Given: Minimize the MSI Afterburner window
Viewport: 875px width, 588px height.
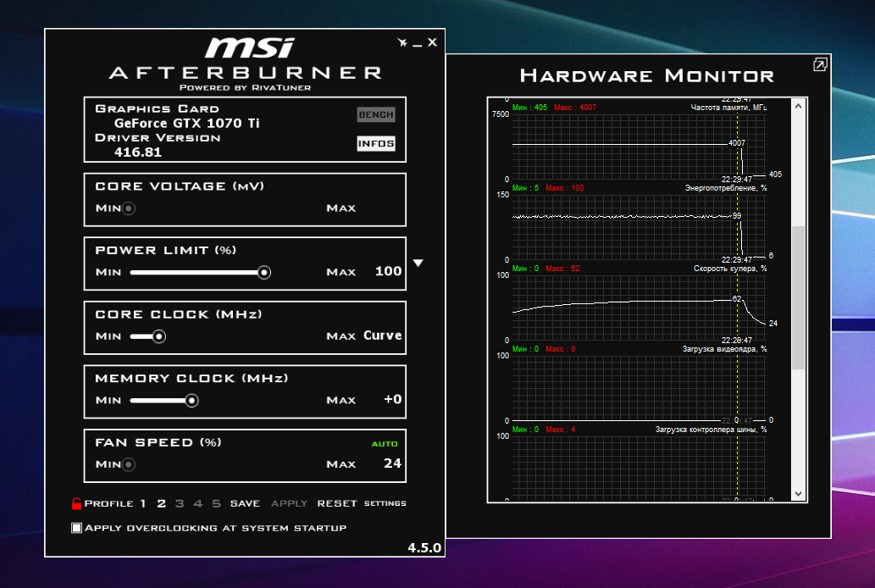Looking at the screenshot, I should pyautogui.click(x=418, y=45).
